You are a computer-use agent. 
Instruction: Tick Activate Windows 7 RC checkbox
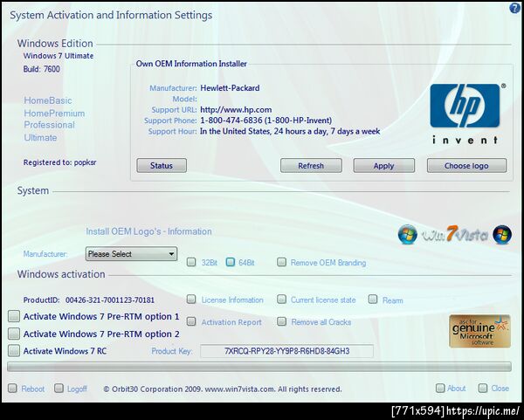point(14,350)
